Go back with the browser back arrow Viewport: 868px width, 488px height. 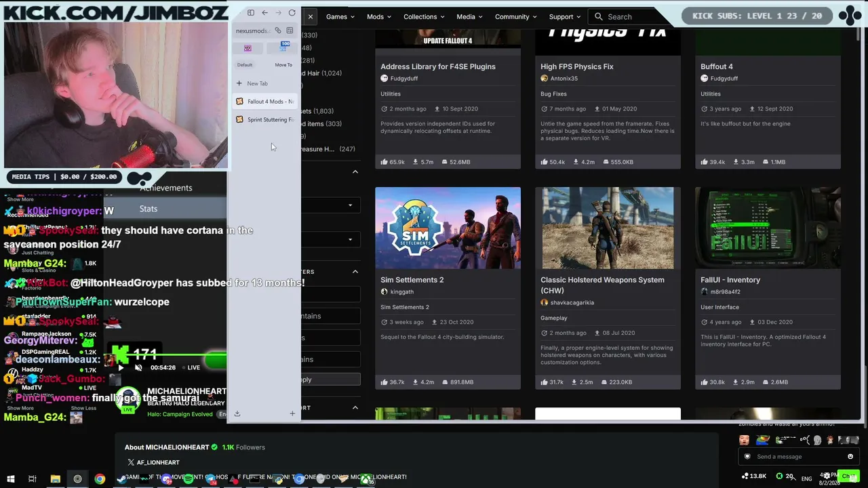[x=264, y=13]
